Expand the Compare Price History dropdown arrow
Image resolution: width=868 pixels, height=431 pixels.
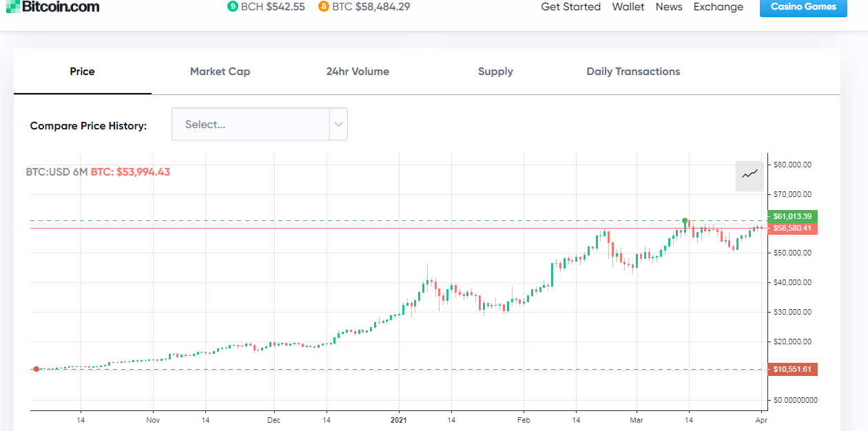point(338,125)
